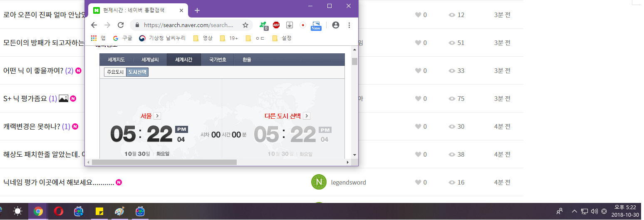Open the post titled 닉네임 평가 이곳에서 해보세요
644x220 pixels.
58,182
